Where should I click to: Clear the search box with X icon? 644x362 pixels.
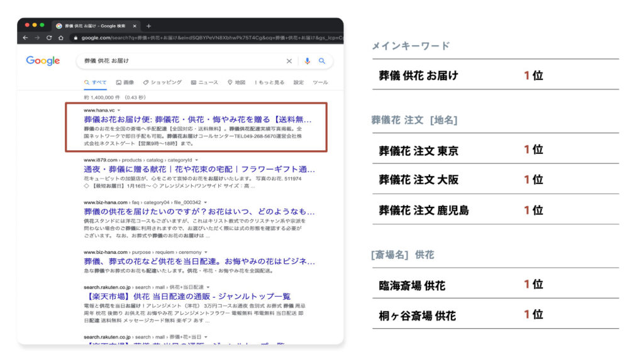tap(289, 61)
